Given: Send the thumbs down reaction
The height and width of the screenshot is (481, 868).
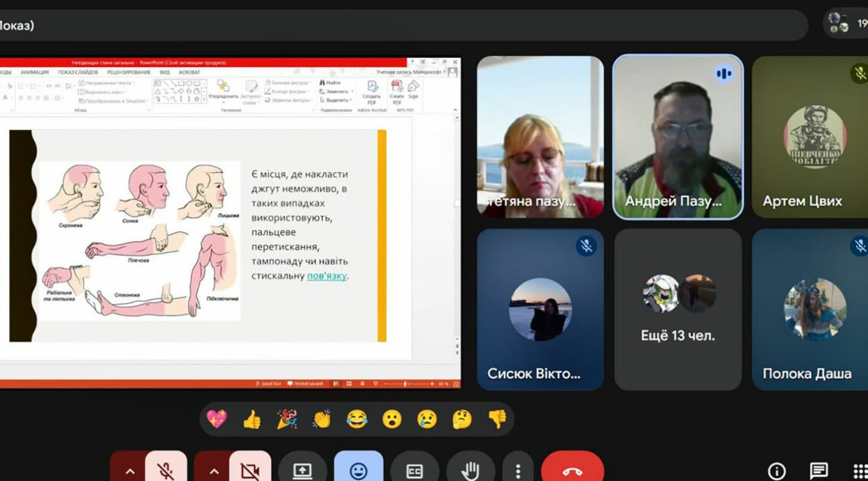Looking at the screenshot, I should pos(497,419).
